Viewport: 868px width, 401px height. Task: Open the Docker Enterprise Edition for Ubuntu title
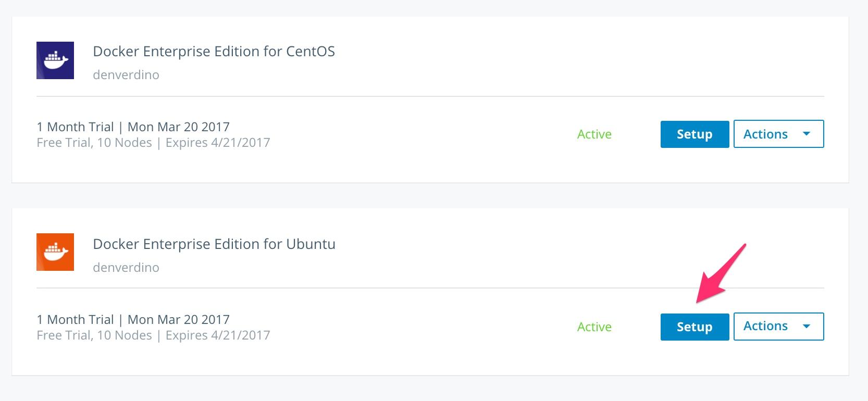214,244
